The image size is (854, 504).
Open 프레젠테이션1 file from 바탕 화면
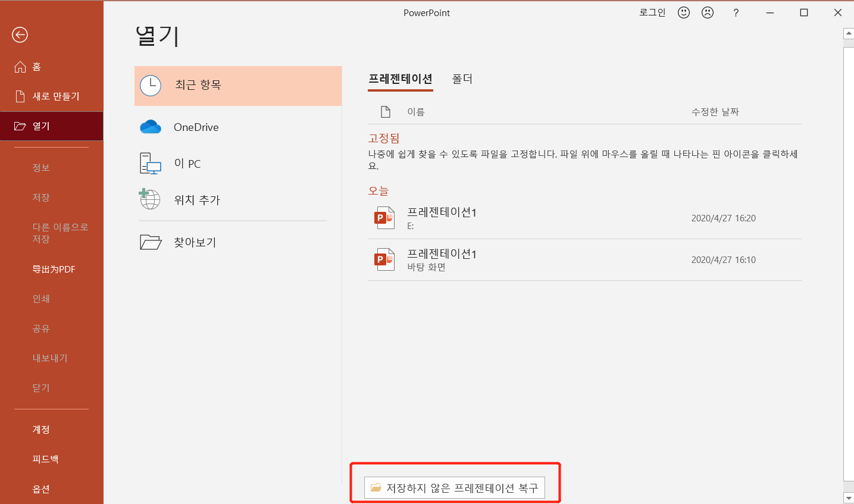(442, 259)
